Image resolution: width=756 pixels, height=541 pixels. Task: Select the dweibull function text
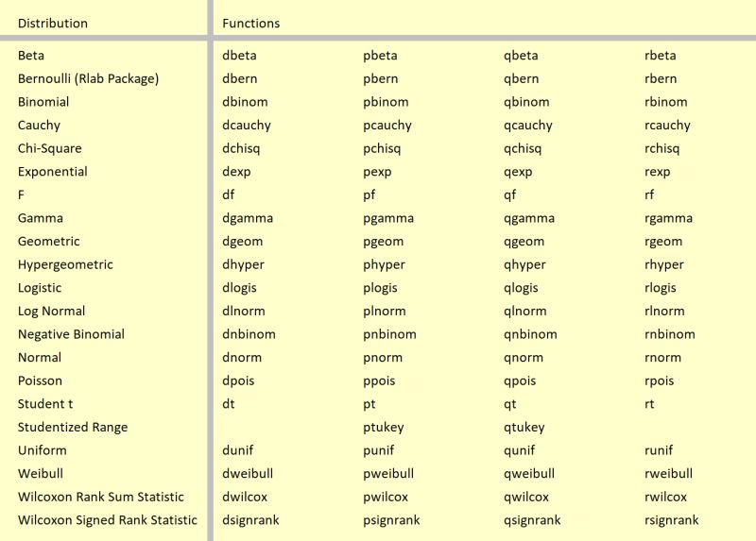pos(248,474)
